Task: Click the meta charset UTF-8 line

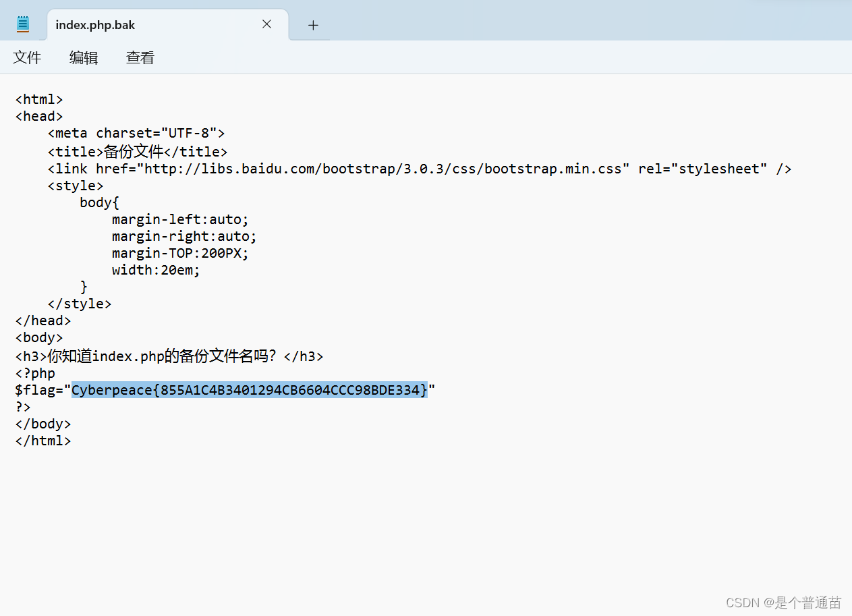Action: (x=136, y=132)
